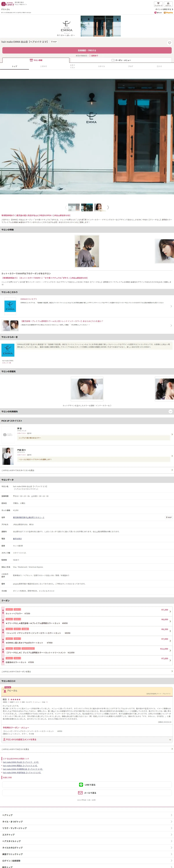The height and width of the screenshot is (868, 174).
Task: Go to ネイル・まつげトップ footer link
Action: pos(87,822)
